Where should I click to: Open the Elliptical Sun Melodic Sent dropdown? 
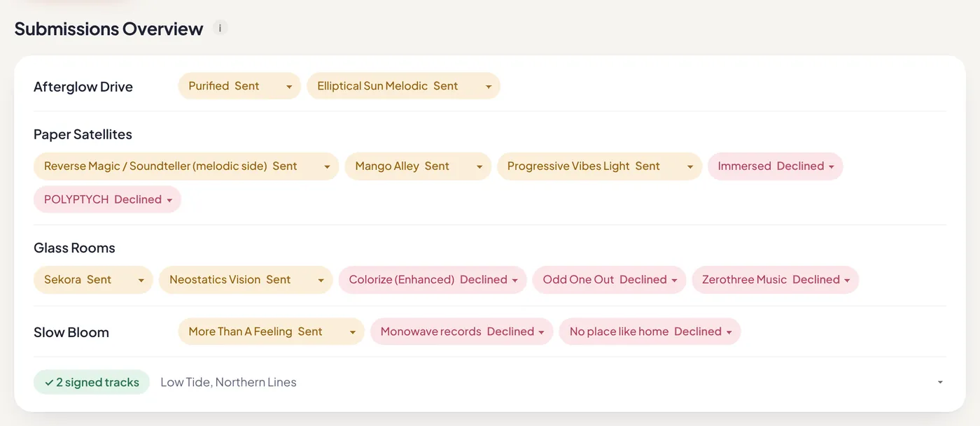403,86
